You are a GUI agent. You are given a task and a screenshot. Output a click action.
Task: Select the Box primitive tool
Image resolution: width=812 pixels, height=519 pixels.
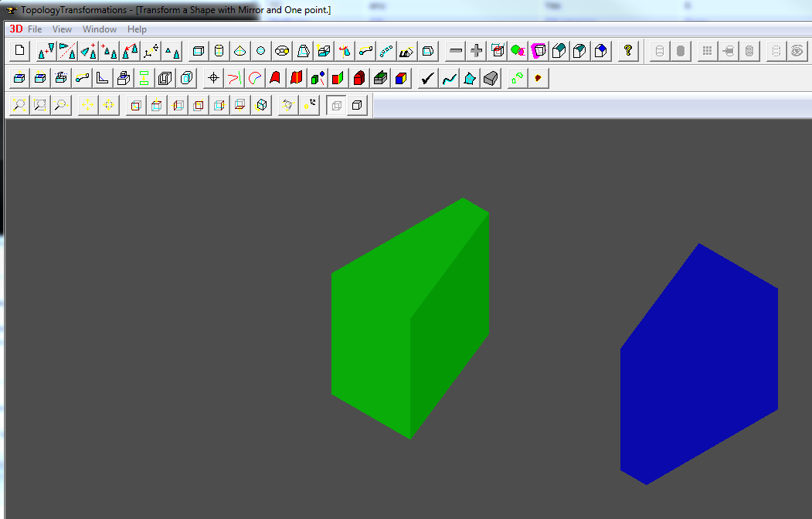[199, 51]
